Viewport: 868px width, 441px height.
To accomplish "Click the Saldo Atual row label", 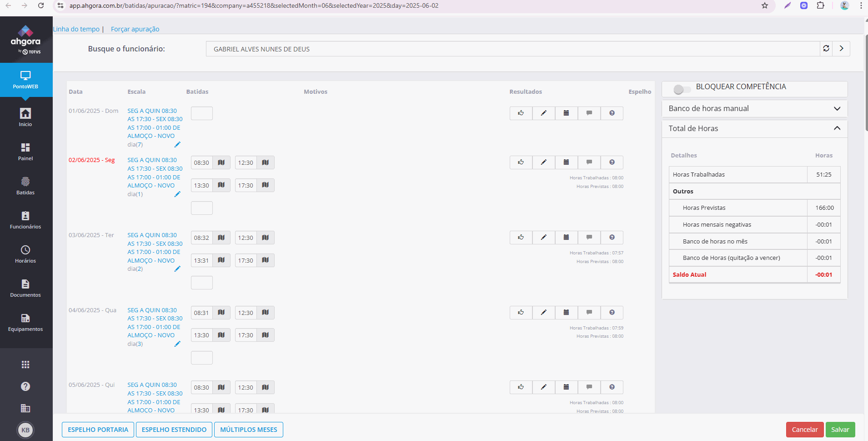I will click(x=689, y=274).
